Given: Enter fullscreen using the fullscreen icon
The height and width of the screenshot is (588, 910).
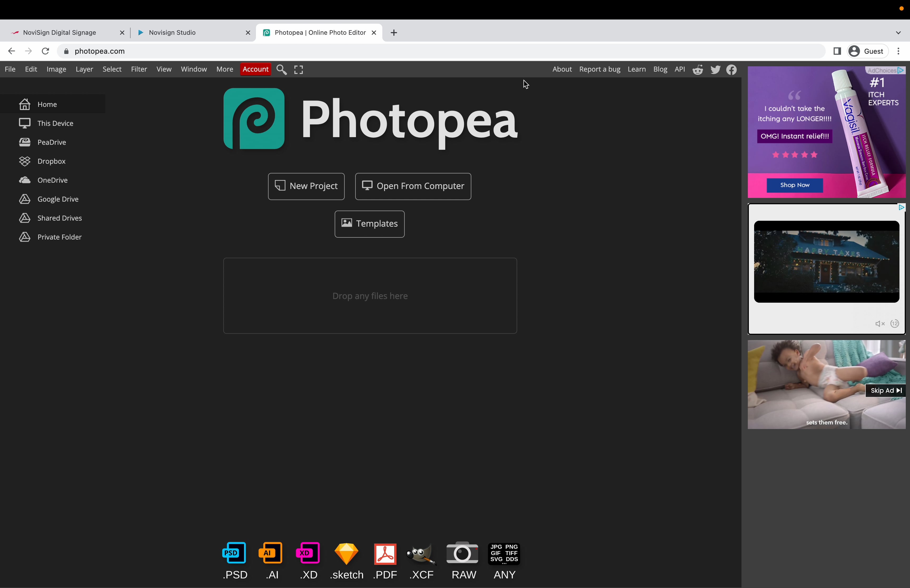Looking at the screenshot, I should (x=298, y=69).
